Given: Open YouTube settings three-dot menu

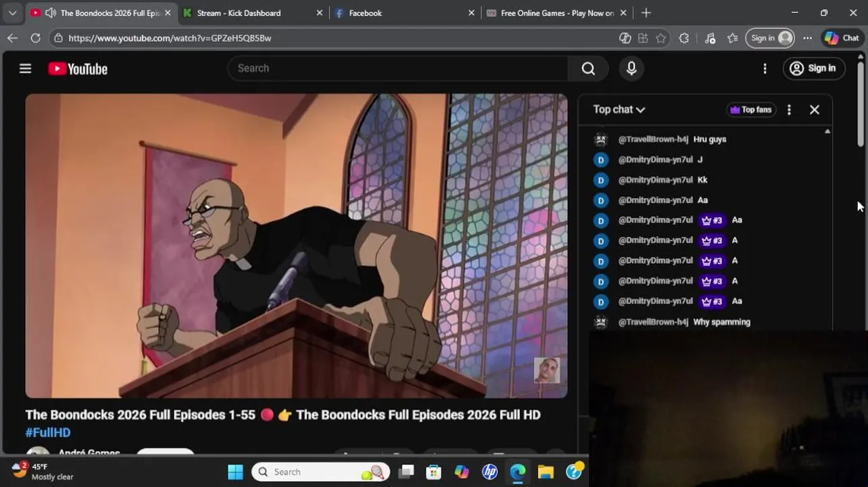Looking at the screenshot, I should point(765,68).
